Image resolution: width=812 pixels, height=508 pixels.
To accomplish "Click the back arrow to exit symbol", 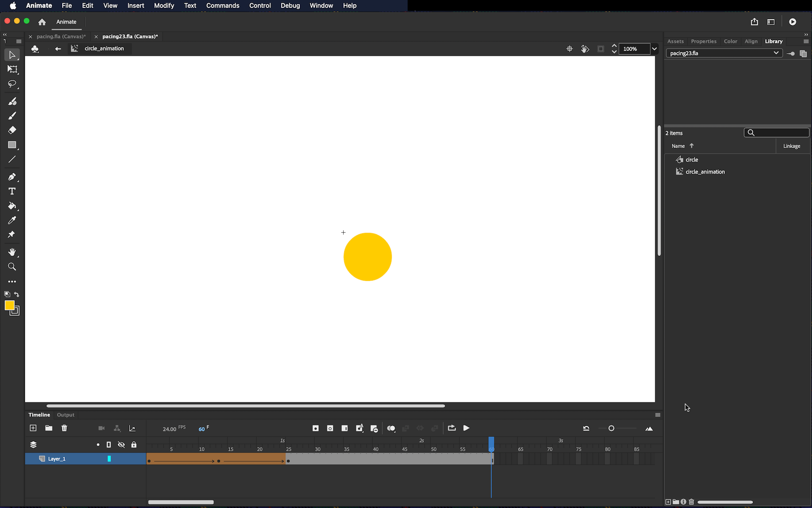I will (x=58, y=49).
